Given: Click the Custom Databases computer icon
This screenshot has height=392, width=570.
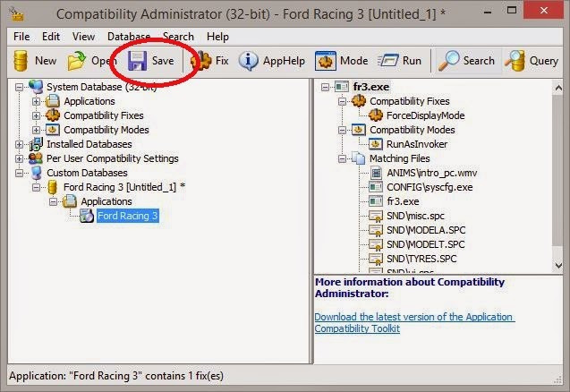Looking at the screenshot, I should tap(36, 173).
